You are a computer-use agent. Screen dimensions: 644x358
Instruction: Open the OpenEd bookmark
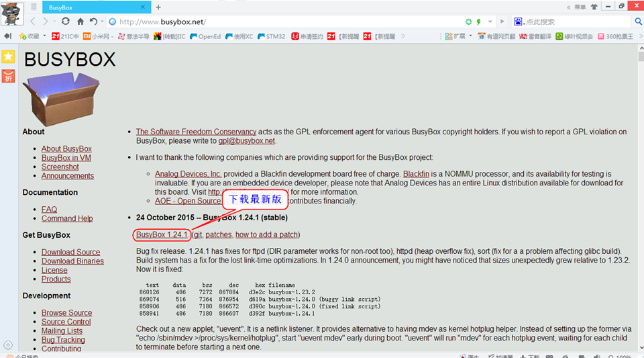[205, 36]
